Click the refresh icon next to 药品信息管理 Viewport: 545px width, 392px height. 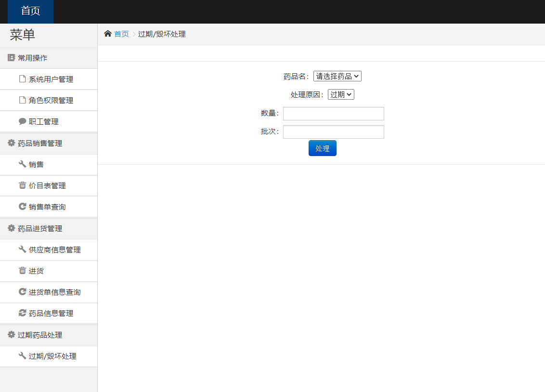[21, 313]
